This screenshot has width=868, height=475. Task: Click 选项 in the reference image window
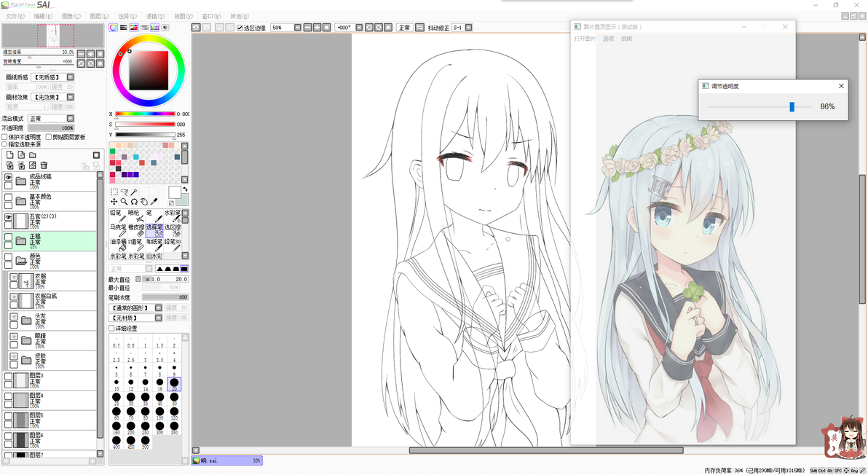tap(608, 39)
